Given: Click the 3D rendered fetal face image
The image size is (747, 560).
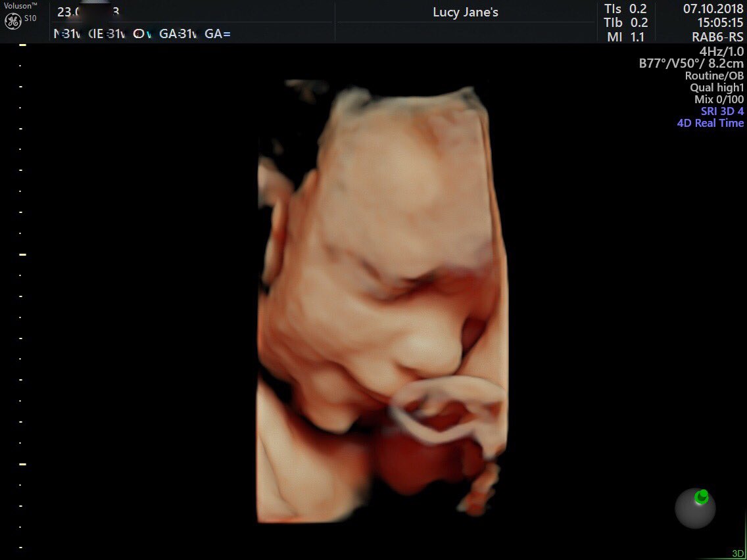Looking at the screenshot, I should pyautogui.click(x=383, y=302).
